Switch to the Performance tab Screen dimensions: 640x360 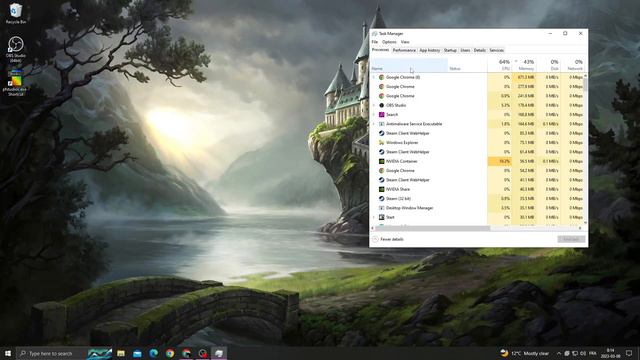pyautogui.click(x=404, y=50)
